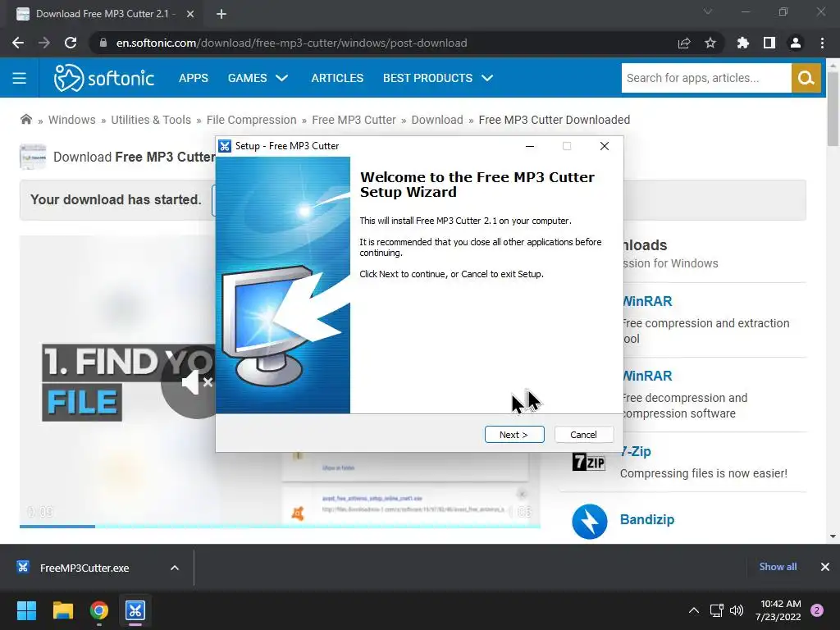
Task: Click the orange search button
Action: coord(806,78)
